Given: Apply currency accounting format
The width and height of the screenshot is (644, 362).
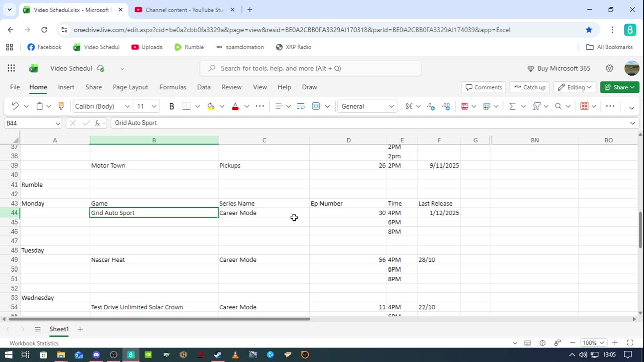Looking at the screenshot, I should (x=409, y=106).
